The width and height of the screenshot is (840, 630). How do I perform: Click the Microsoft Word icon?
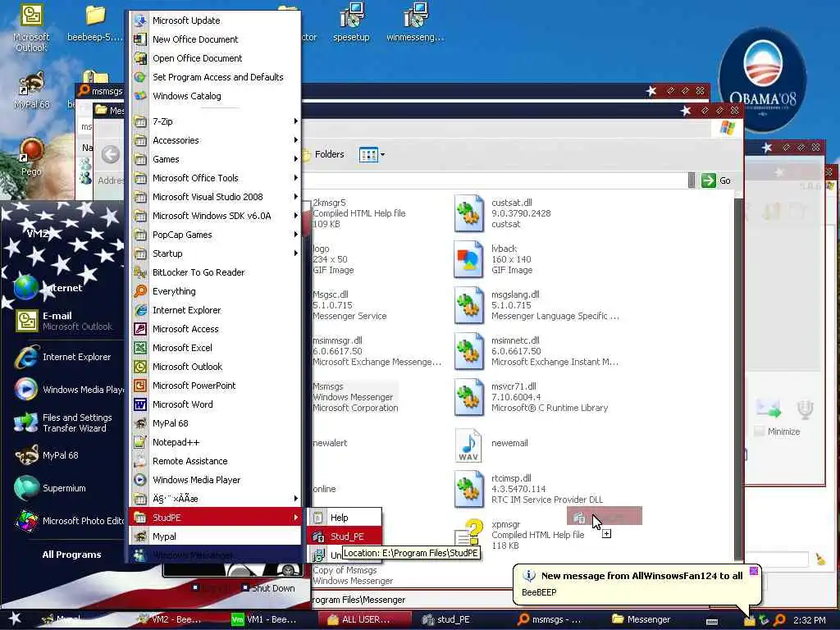(x=140, y=404)
